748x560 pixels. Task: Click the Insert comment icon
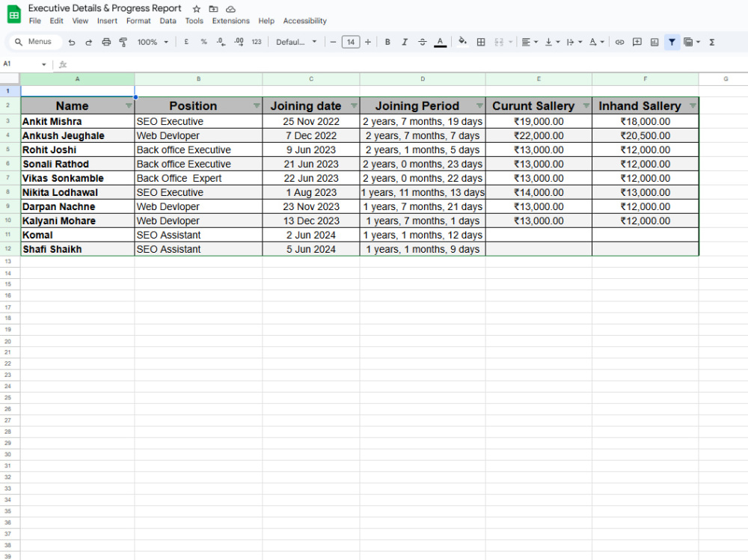click(x=637, y=42)
